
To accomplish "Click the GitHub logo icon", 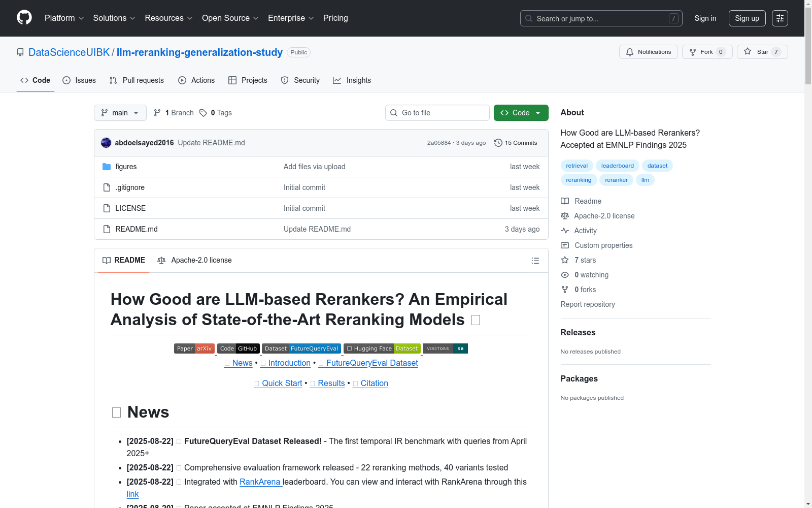I will pyautogui.click(x=24, y=18).
